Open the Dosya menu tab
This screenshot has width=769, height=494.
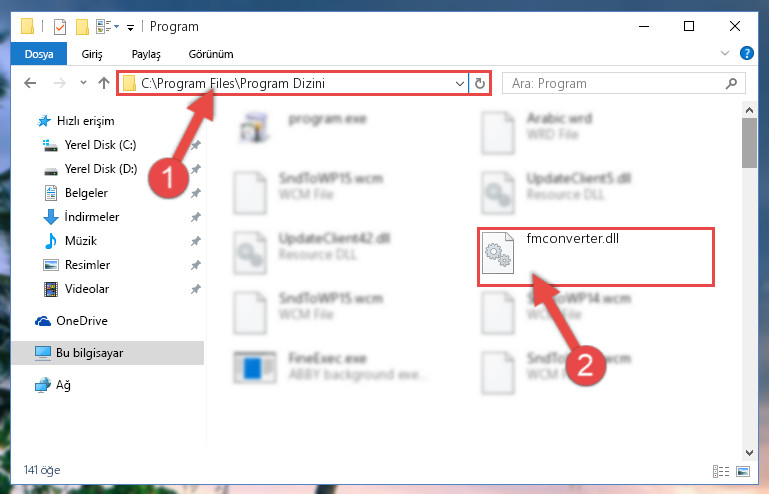click(39, 54)
